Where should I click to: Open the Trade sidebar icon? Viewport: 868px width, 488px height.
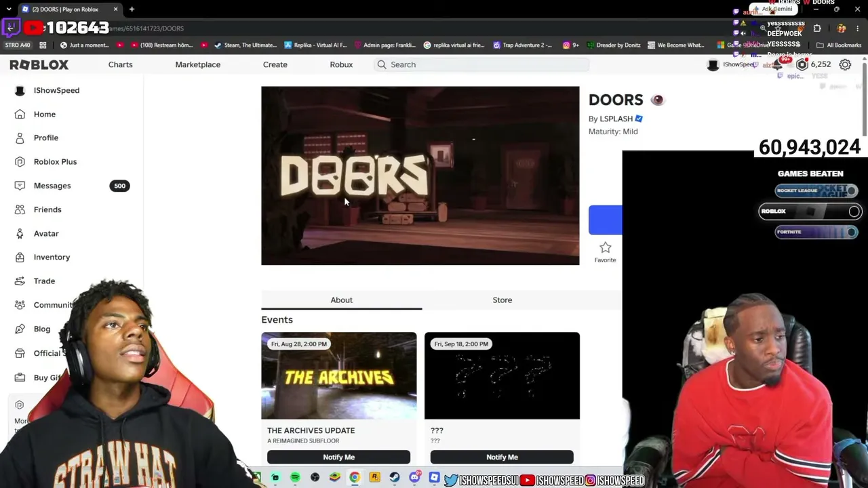[x=20, y=281]
